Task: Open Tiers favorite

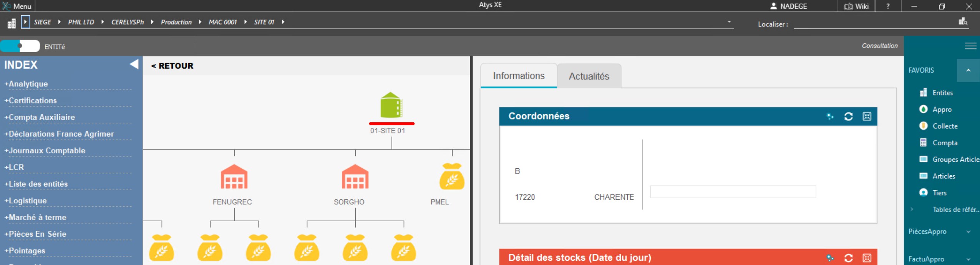Action: click(x=933, y=193)
